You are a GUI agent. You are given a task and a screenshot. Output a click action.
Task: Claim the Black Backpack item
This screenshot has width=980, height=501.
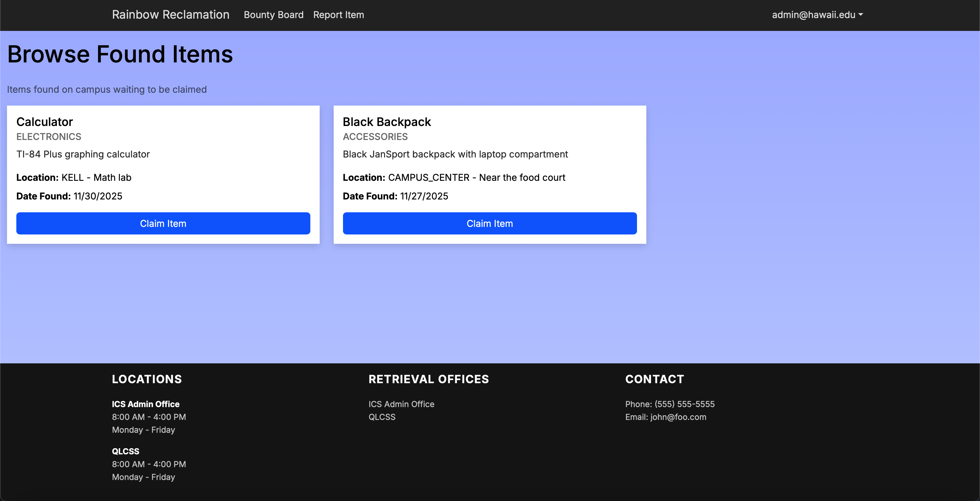[x=489, y=223]
